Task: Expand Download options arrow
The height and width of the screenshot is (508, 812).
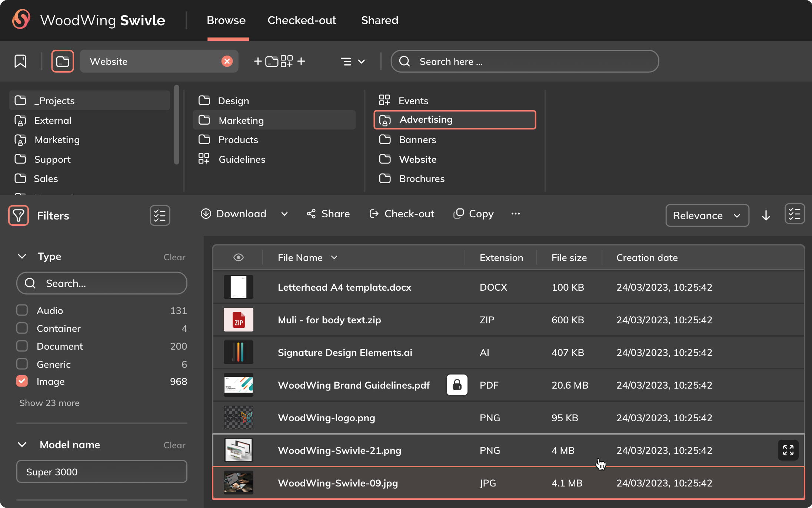Action: click(x=284, y=214)
